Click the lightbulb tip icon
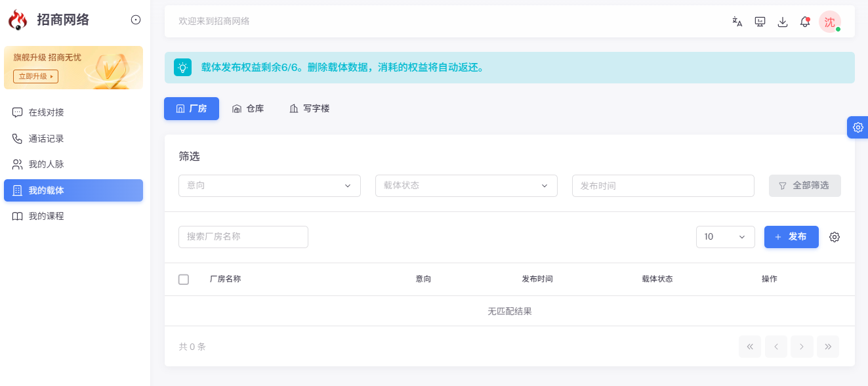868x386 pixels. 182,67
